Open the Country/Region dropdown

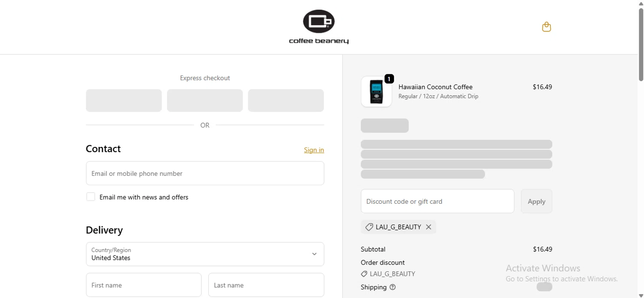pos(205,254)
